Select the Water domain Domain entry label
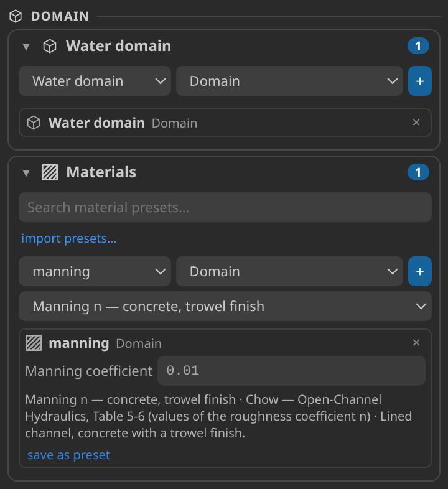The height and width of the screenshot is (489, 448). (x=123, y=123)
